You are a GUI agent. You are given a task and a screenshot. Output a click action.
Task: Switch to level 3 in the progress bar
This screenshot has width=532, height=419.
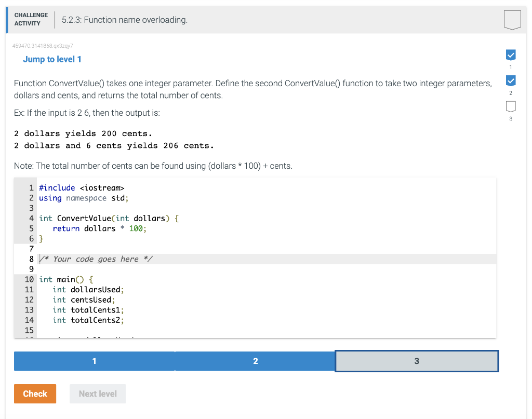click(417, 361)
